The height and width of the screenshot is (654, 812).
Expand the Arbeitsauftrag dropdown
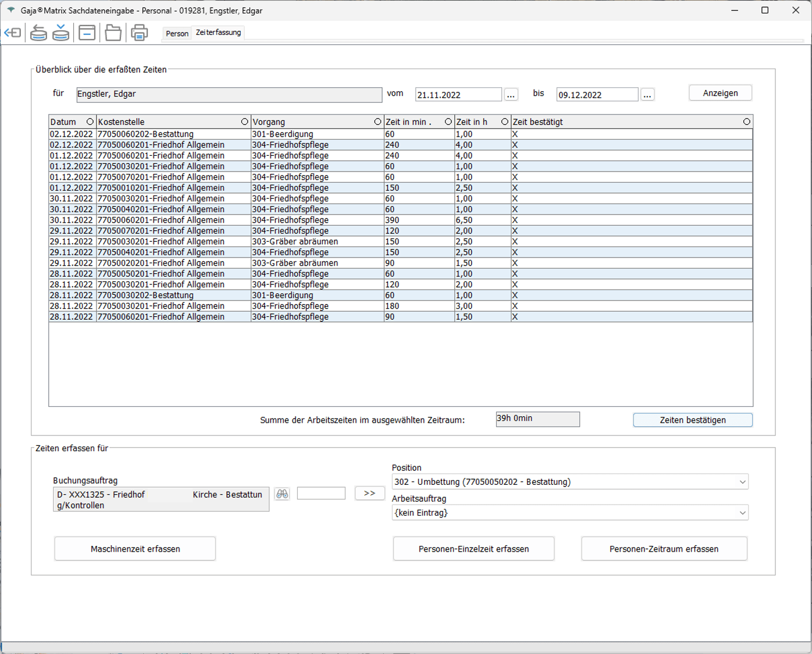coord(742,513)
